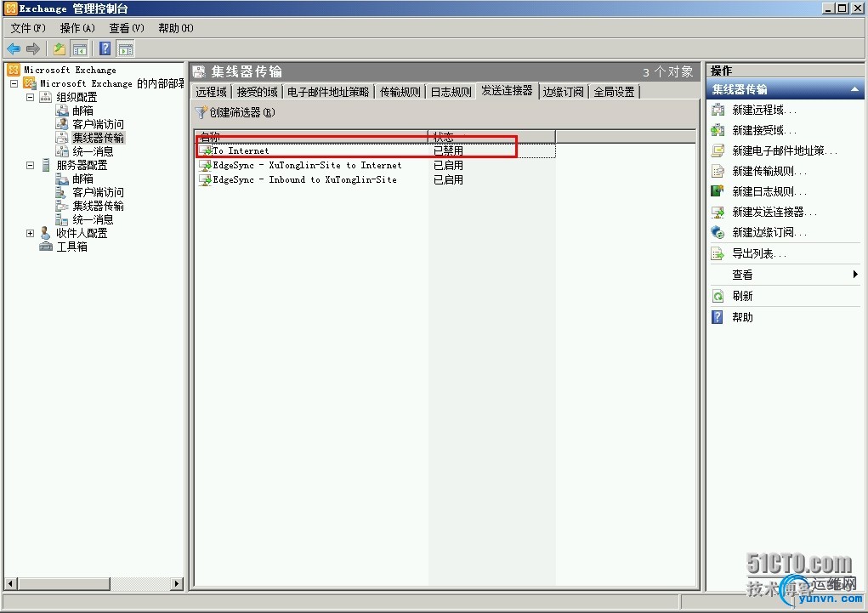The width and height of the screenshot is (868, 613).
Task: Collapse the 集线器传输 actions section header
Action: pos(854,89)
